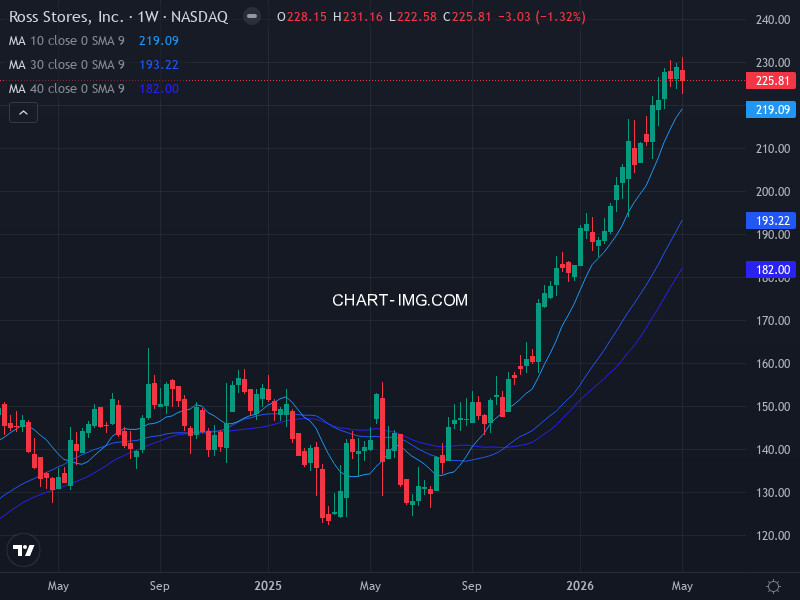Click the status pill icon next to NASDAQ
Viewport: 800px width, 600px height.
click(252, 16)
